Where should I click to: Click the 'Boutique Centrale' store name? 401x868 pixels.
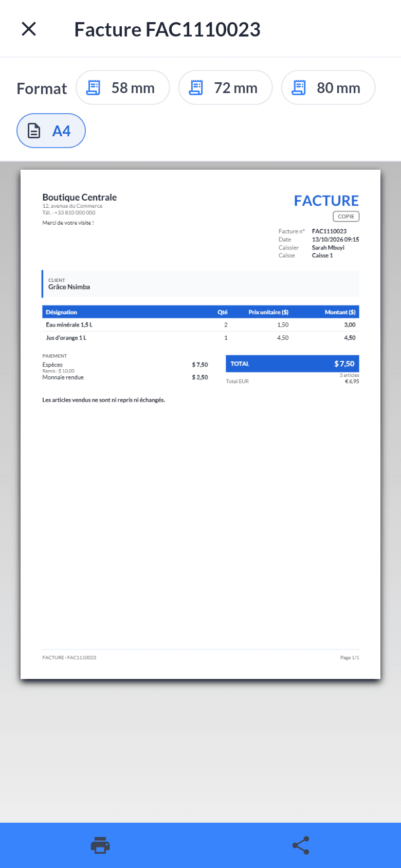coord(80,197)
